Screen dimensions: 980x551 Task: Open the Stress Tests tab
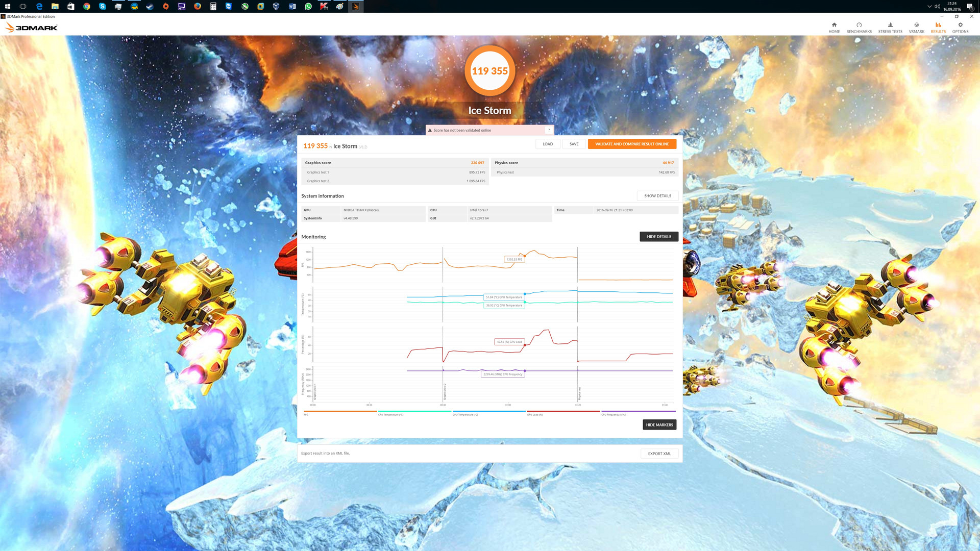click(x=890, y=28)
